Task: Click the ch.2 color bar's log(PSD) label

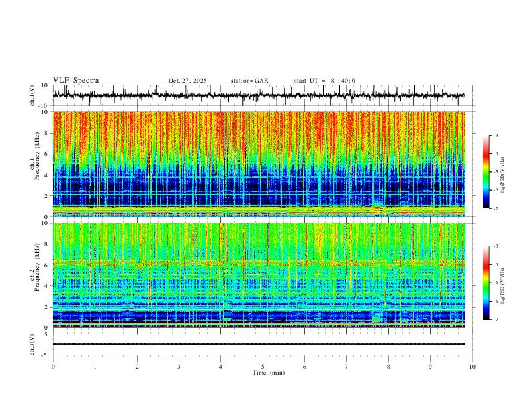Action: 503,286
